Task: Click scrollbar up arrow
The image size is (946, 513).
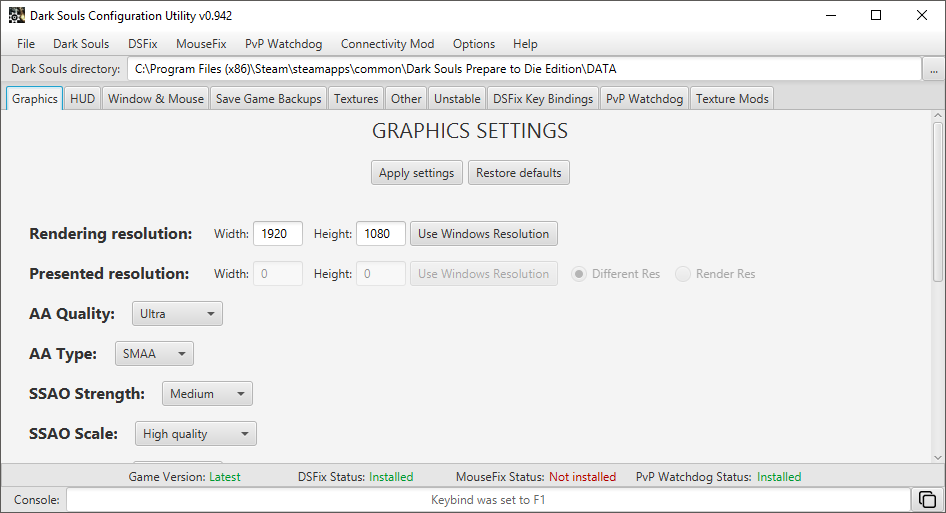Action: click(938, 115)
